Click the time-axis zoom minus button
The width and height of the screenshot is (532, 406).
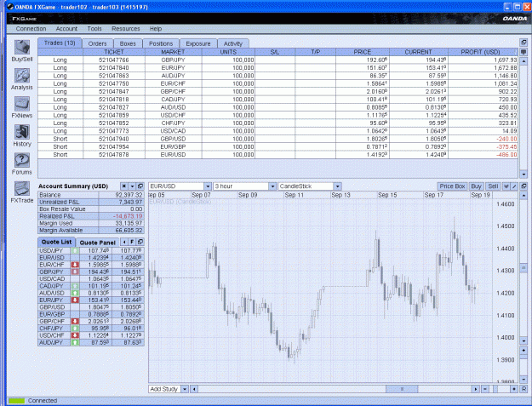(x=485, y=389)
